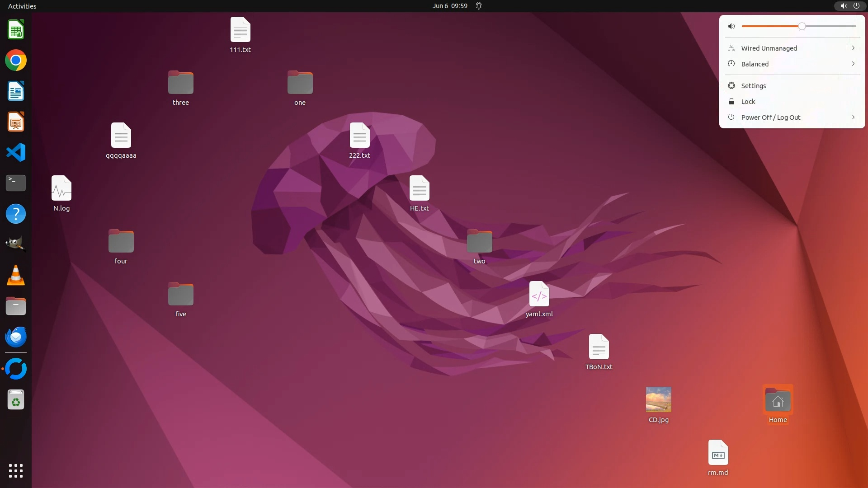Launch Google Chrome from the dock
Screen dimensions: 868x488
pos(16,61)
